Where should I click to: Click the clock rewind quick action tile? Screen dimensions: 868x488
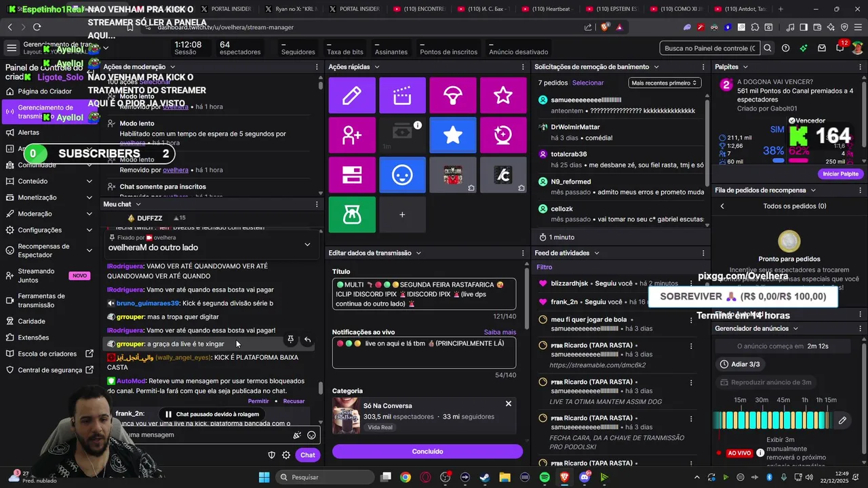click(503, 135)
